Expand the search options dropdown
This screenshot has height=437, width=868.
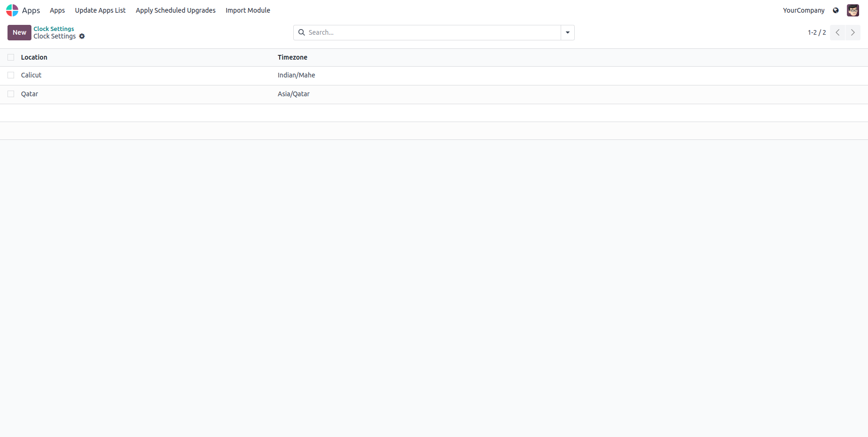tap(568, 32)
